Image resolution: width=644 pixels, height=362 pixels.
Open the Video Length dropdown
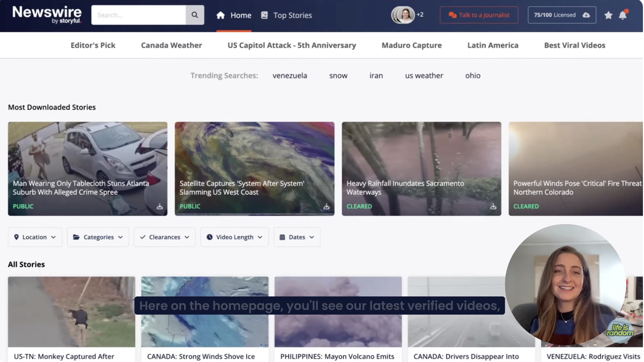(234, 237)
